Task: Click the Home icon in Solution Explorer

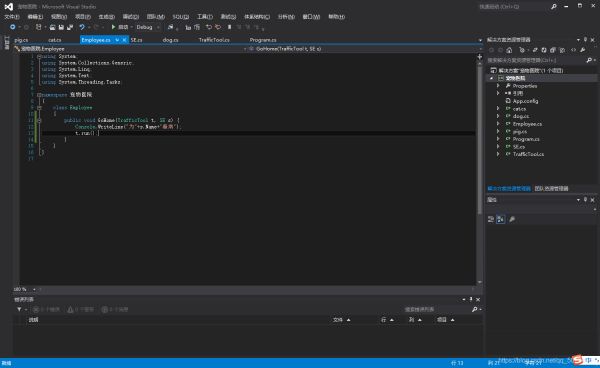Action: pos(509,50)
